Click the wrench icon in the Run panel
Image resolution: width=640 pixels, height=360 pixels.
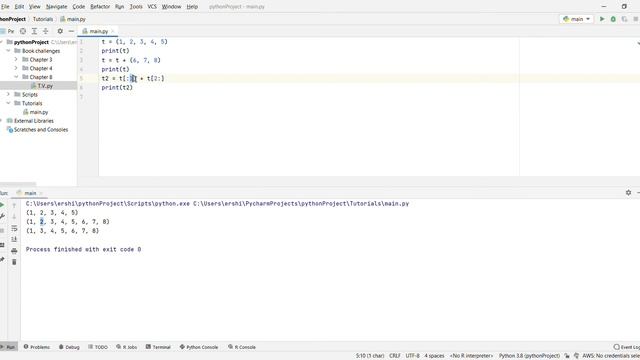click(x=2, y=216)
